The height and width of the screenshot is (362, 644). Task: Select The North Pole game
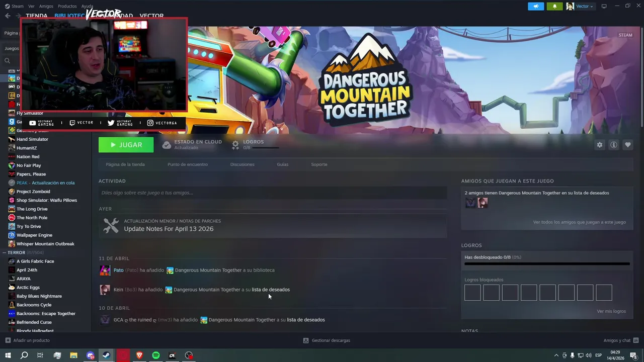32,218
